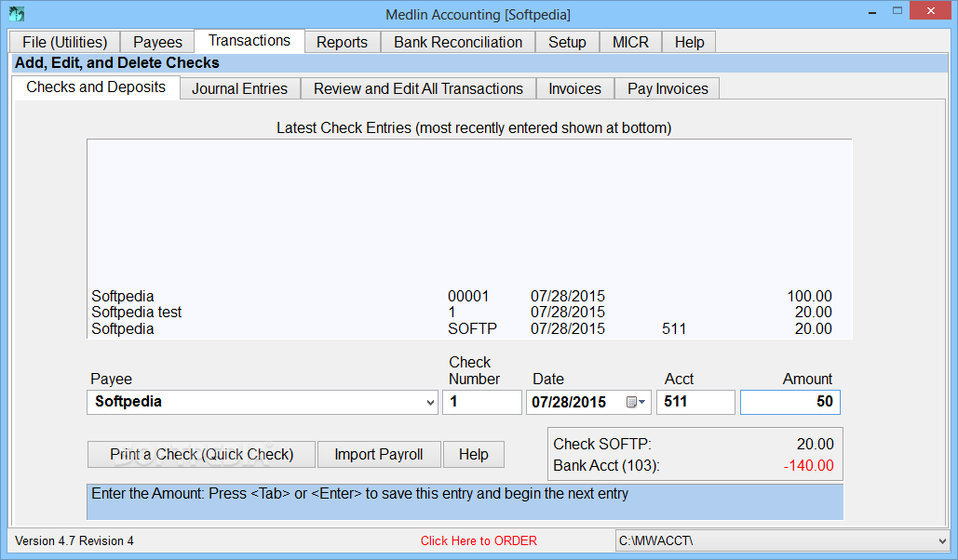Image resolution: width=958 pixels, height=560 pixels.
Task: Close the Medlin Accounting window
Action: pyautogui.click(x=930, y=10)
